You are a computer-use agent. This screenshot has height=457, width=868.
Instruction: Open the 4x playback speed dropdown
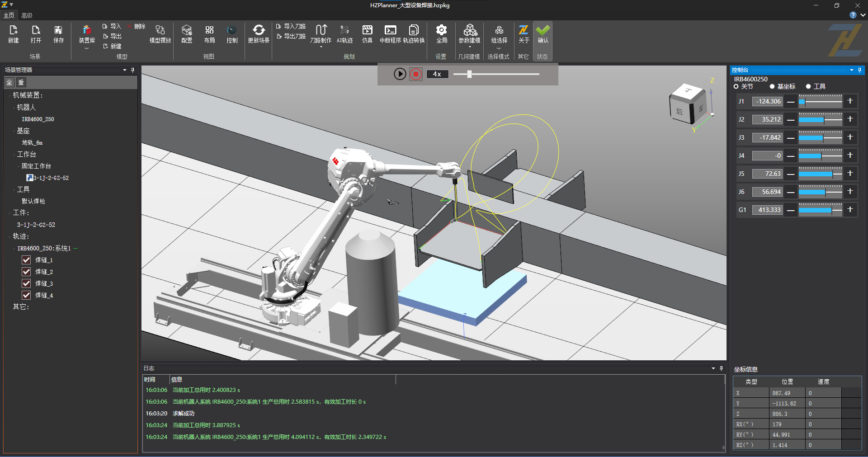437,74
